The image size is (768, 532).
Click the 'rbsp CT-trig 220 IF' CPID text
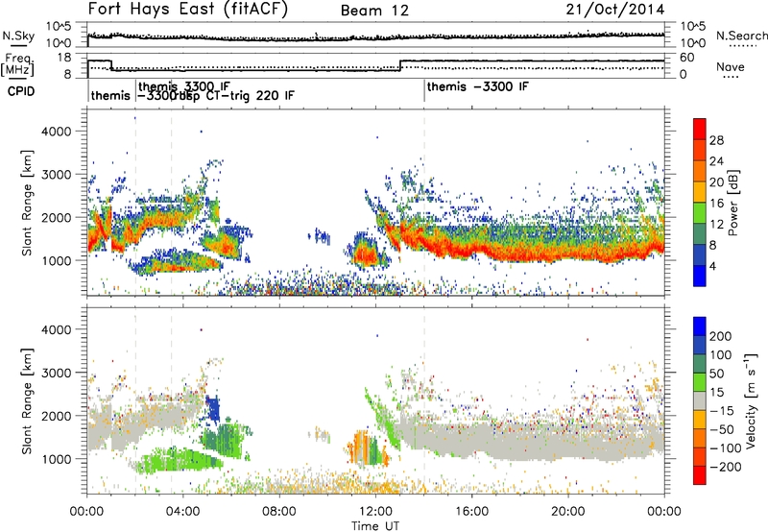(x=236, y=95)
